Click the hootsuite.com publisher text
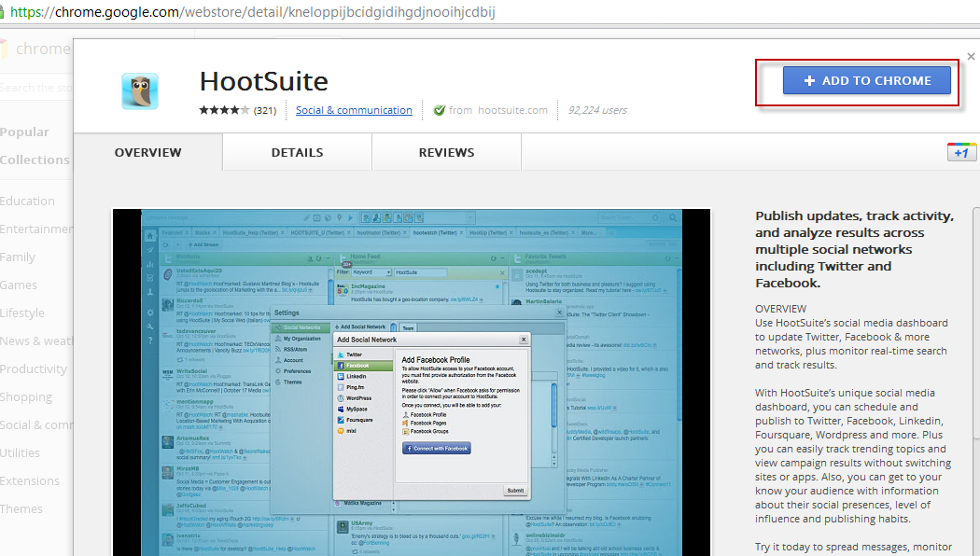 point(512,110)
